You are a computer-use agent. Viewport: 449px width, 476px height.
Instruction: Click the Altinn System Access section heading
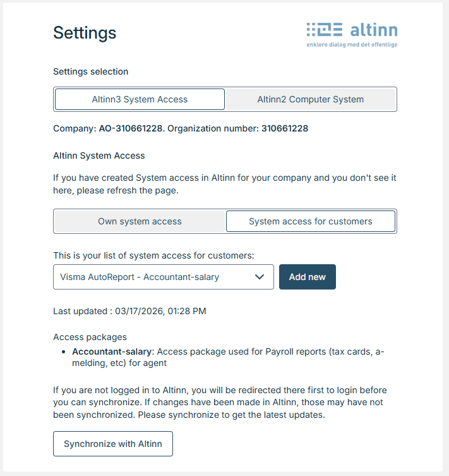pos(99,156)
